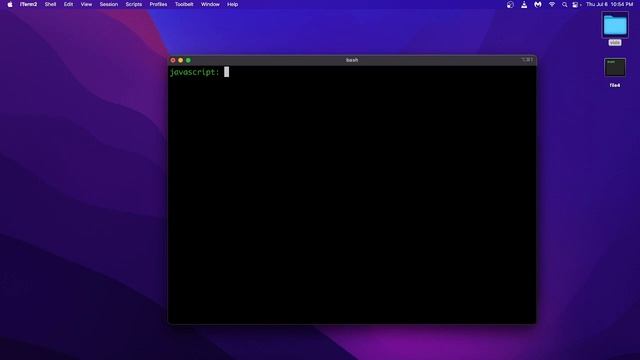
Task: Click the shortcut indicator in terminal title bar
Action: click(x=527, y=60)
